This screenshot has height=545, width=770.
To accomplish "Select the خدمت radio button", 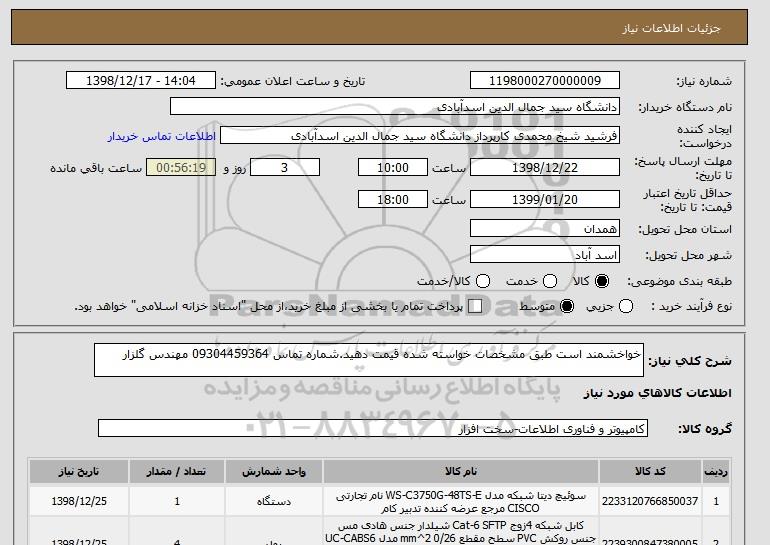I will tap(550, 281).
